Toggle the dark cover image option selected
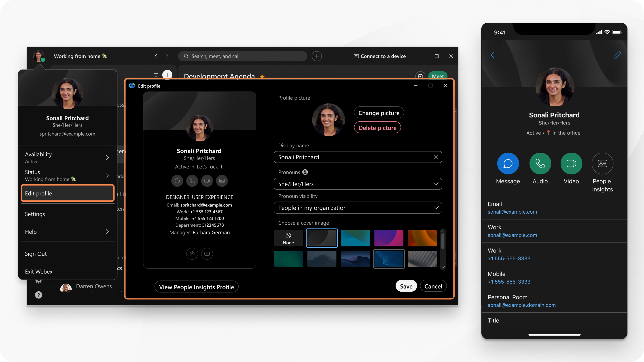Viewport: 644px width, 362px height. [x=322, y=237]
